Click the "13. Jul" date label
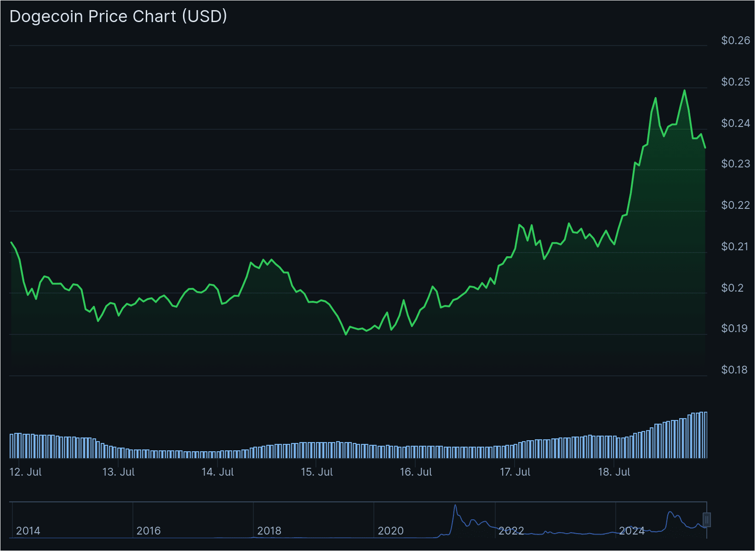The image size is (756, 552). coord(118,472)
